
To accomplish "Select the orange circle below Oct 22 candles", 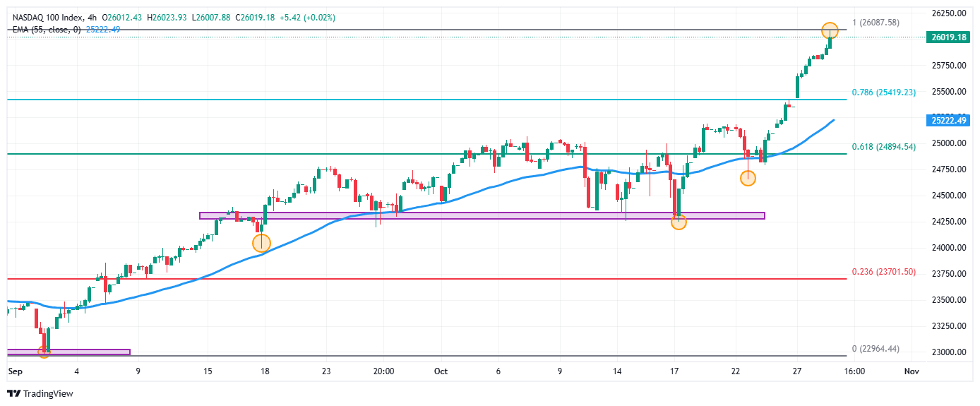I will [x=748, y=178].
